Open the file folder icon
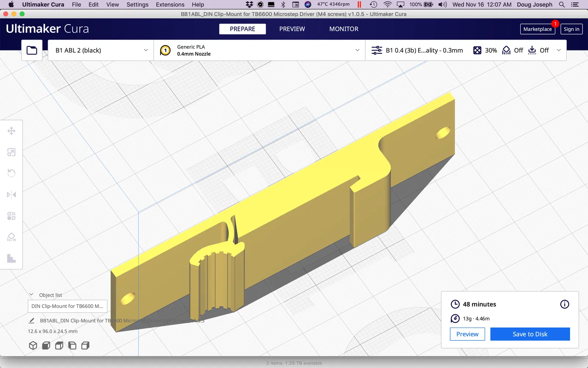588x368 pixels. click(32, 50)
